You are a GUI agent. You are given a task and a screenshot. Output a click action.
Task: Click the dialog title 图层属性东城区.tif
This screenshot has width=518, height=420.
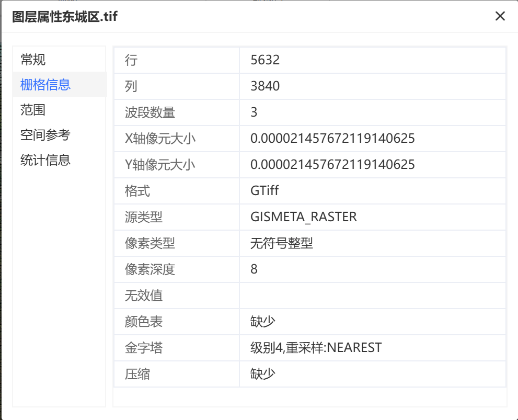coord(65,17)
